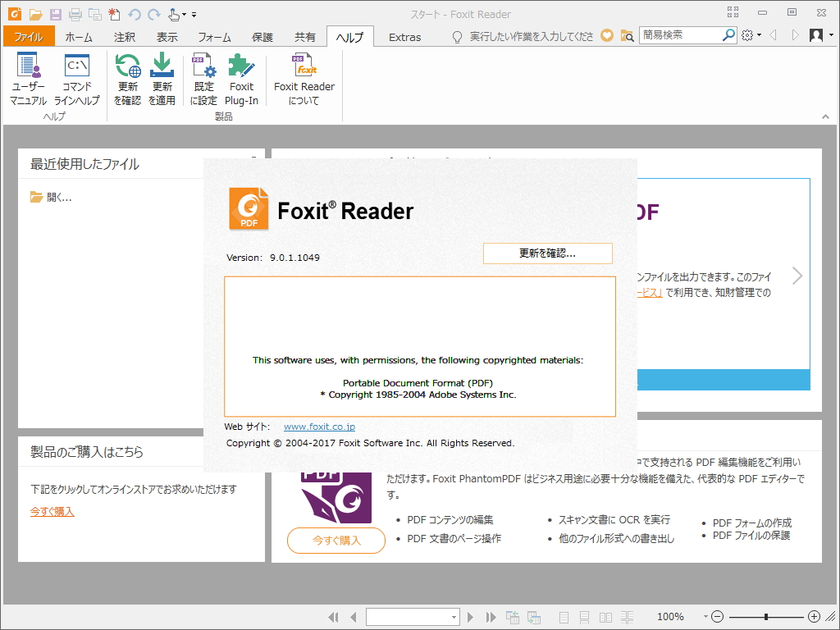Click the 更新を確認 button in About dialog
840x630 pixels.
[x=547, y=253]
